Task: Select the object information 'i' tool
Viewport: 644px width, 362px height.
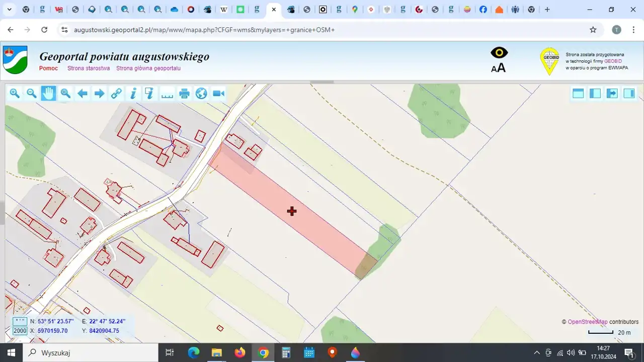Action: point(133,93)
